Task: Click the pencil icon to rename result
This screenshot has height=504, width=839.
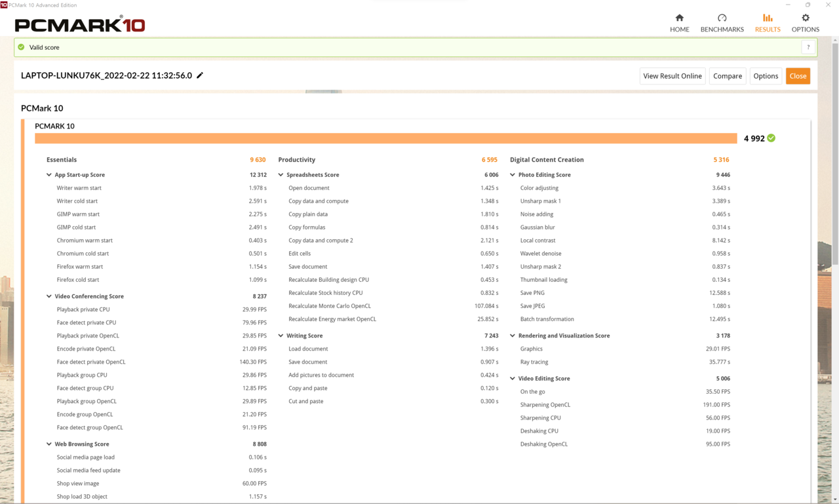Action: [200, 75]
